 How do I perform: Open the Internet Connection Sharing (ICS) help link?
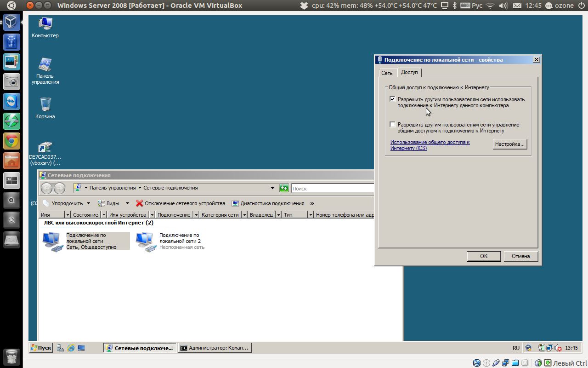(x=430, y=145)
